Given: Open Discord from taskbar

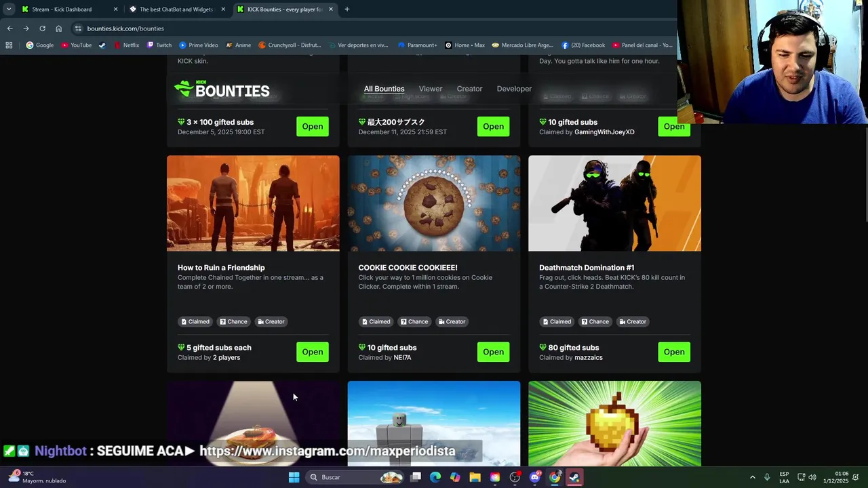Looking at the screenshot, I should pos(534,477).
